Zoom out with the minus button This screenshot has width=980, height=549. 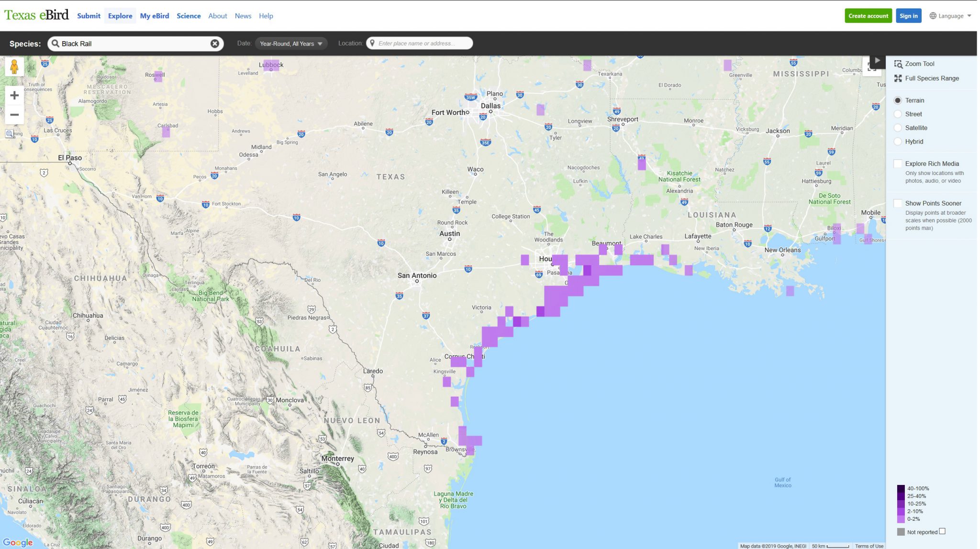[x=14, y=115]
